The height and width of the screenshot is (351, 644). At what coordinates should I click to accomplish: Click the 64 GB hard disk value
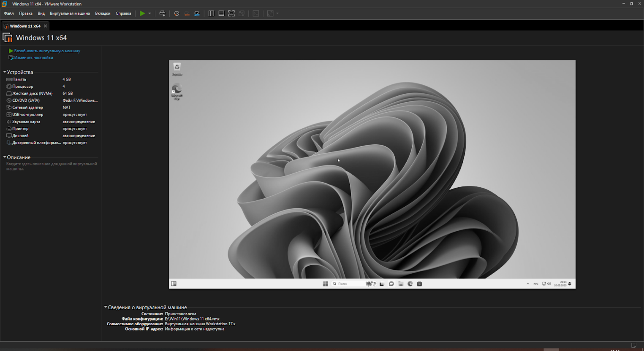[x=68, y=94]
